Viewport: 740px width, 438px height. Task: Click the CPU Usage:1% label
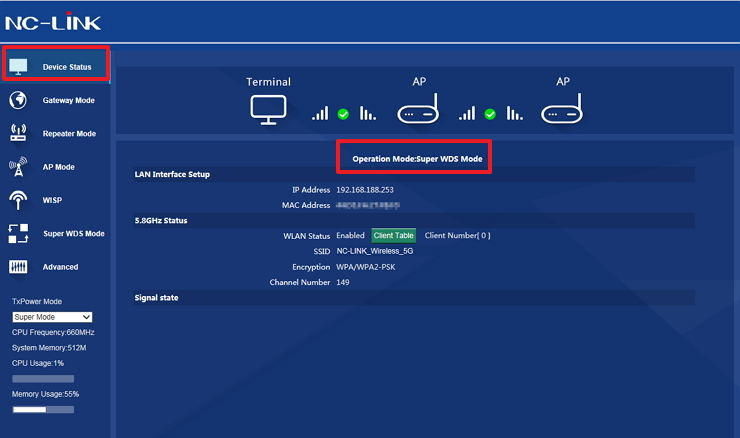tap(38, 363)
